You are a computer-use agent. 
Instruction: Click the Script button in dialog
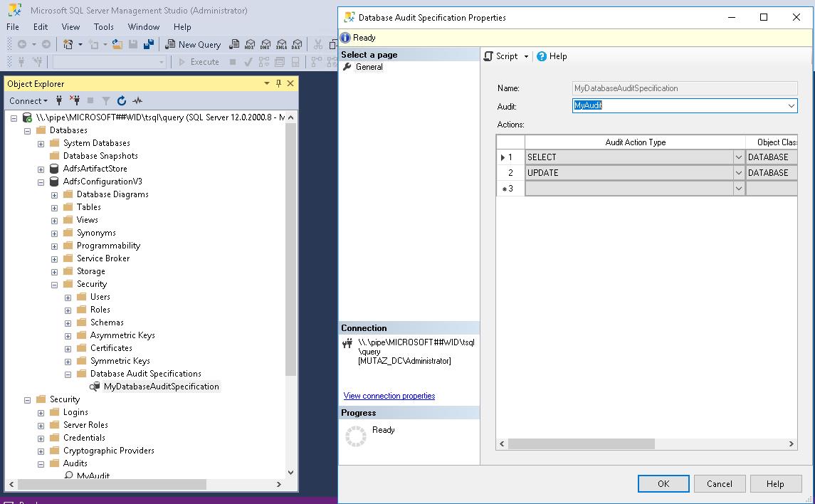point(501,56)
